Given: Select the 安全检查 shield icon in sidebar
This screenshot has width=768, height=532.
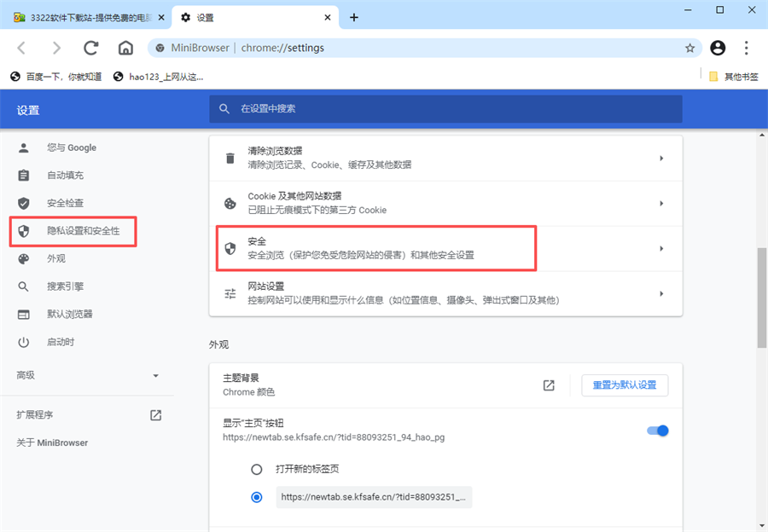Looking at the screenshot, I should pos(24,203).
